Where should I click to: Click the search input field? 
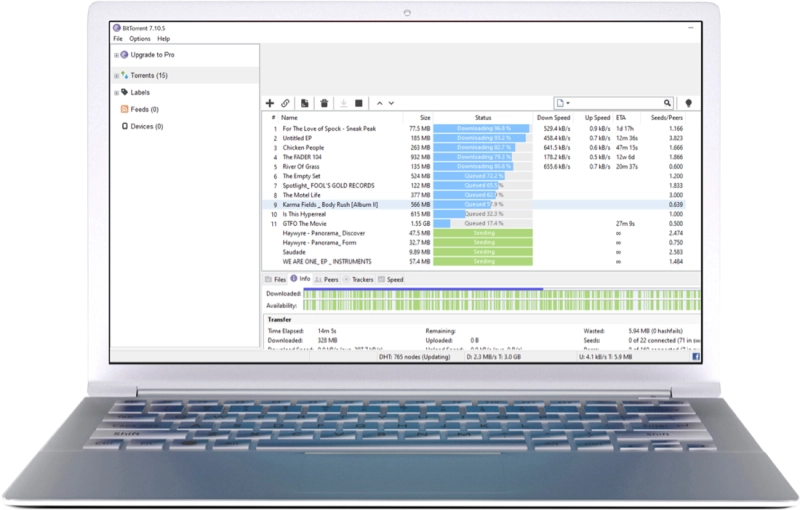617,103
